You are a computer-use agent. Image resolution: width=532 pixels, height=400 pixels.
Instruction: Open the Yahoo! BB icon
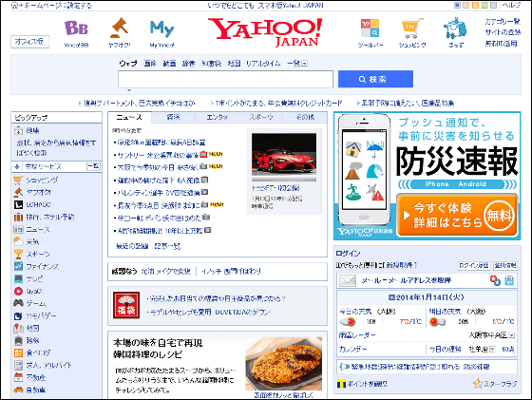pyautogui.click(x=76, y=29)
